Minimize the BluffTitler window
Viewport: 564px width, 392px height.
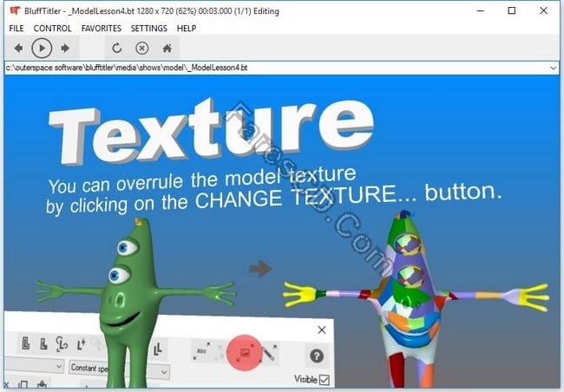[x=480, y=10]
